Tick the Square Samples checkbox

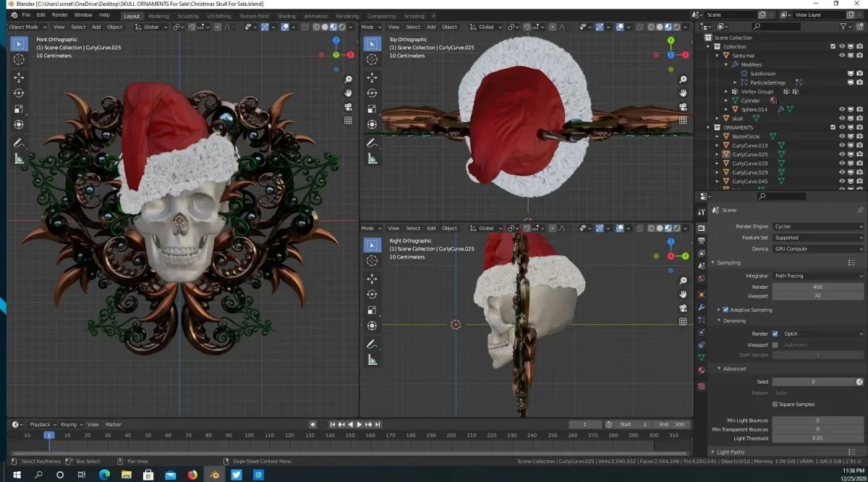tap(775, 405)
